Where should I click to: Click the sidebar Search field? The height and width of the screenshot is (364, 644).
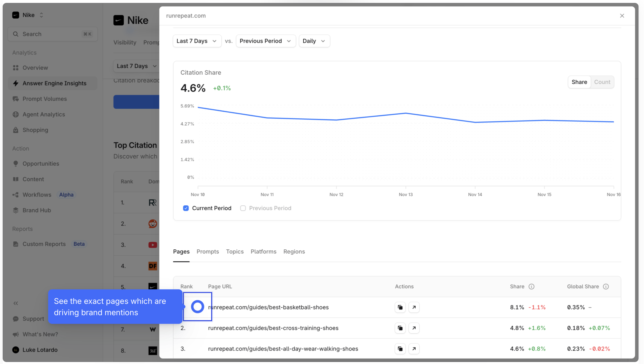click(53, 34)
